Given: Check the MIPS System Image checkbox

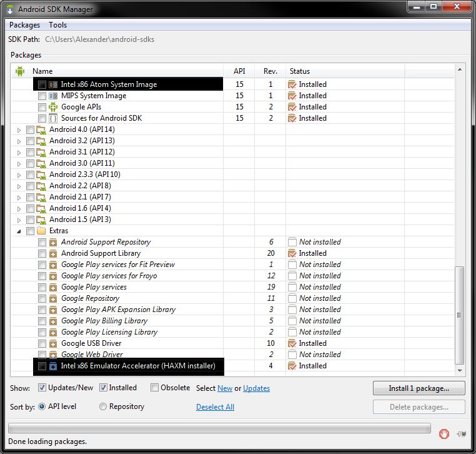Looking at the screenshot, I should coord(42,96).
